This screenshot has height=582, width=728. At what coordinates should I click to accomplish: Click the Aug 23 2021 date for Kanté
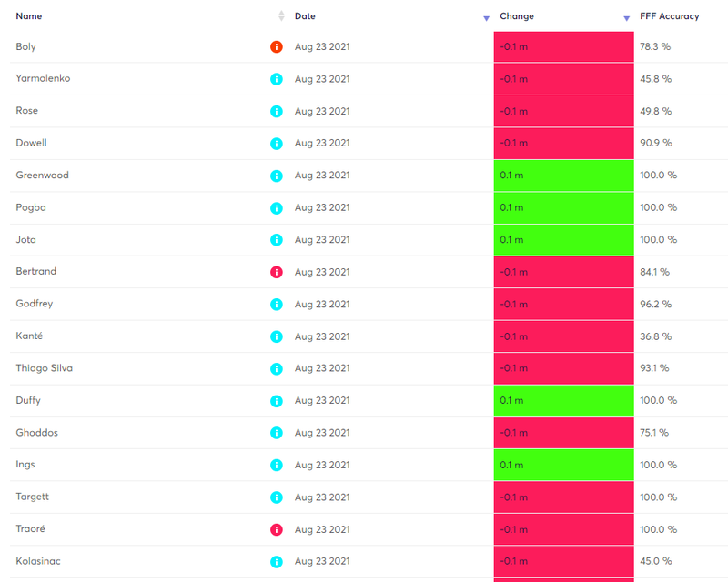(x=322, y=336)
